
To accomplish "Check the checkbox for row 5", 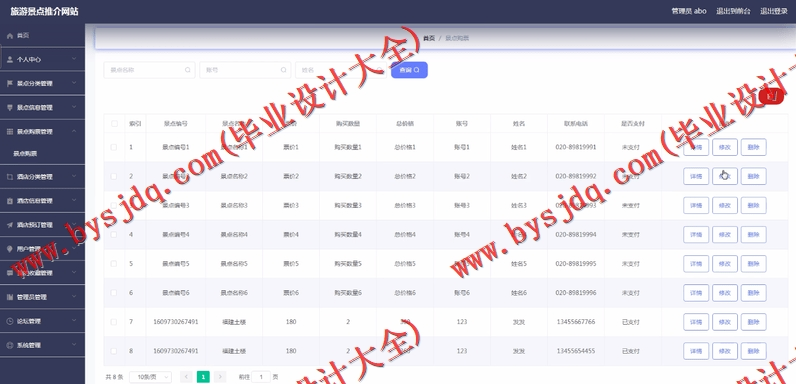I will click(114, 264).
